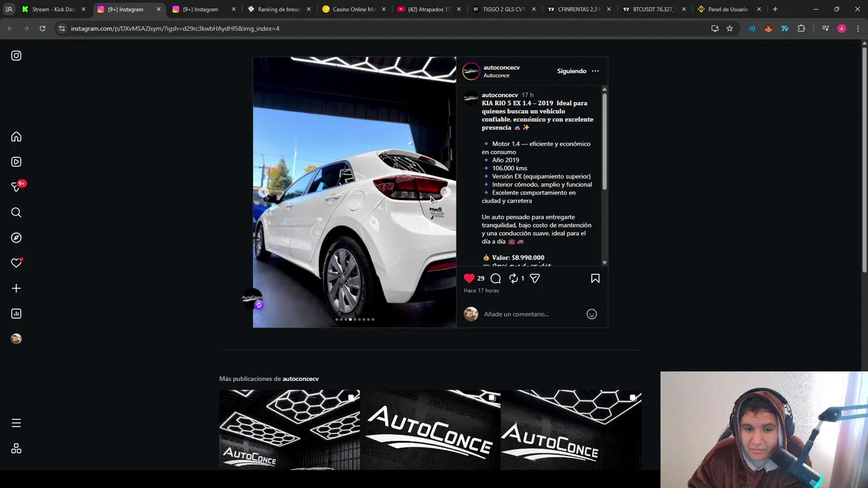Switch to (42) Atrapados tab
The height and width of the screenshot is (488, 868).
pos(428,9)
